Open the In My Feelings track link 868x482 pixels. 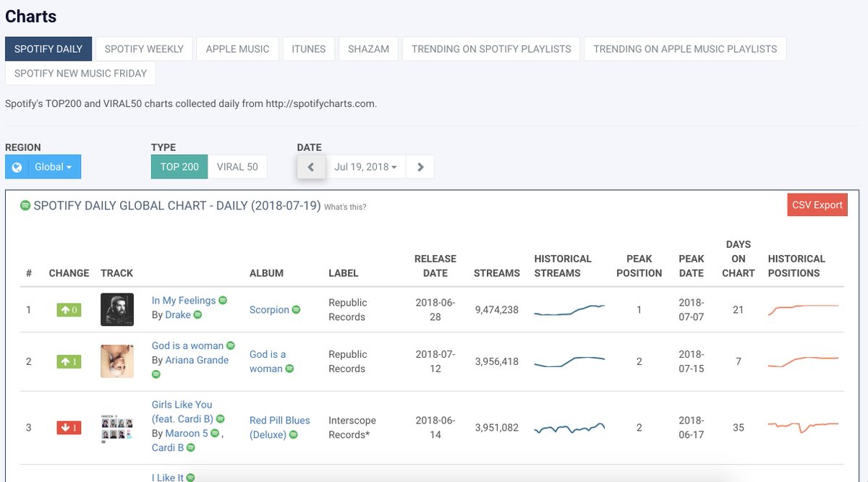tap(184, 301)
